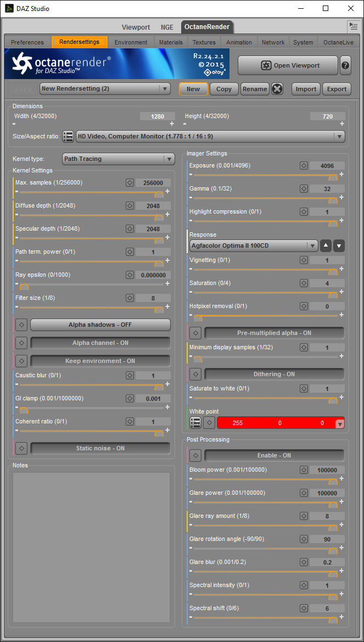Image resolution: width=364 pixels, height=642 pixels.
Task: Click diamond icon for Caustic blur
Action: (130, 375)
